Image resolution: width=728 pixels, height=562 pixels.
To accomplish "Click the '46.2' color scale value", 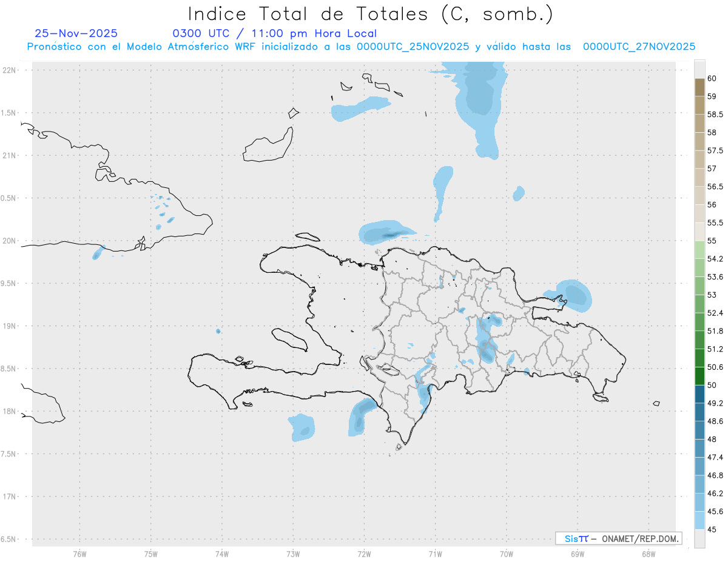I will 715,493.
